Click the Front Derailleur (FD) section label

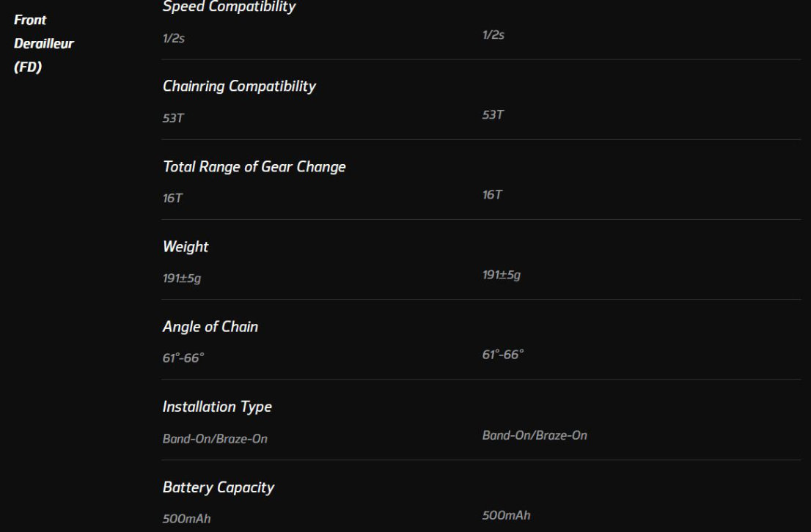pyautogui.click(x=44, y=43)
